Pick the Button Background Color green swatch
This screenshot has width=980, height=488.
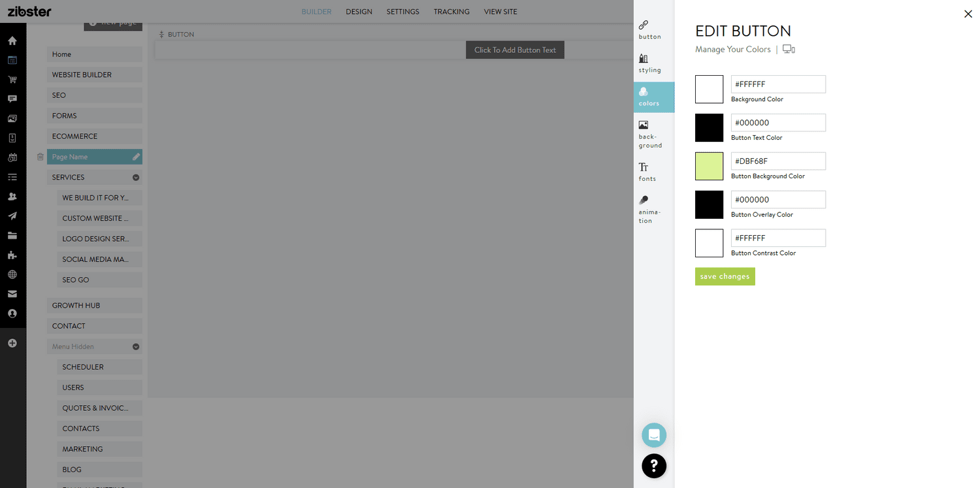point(709,166)
